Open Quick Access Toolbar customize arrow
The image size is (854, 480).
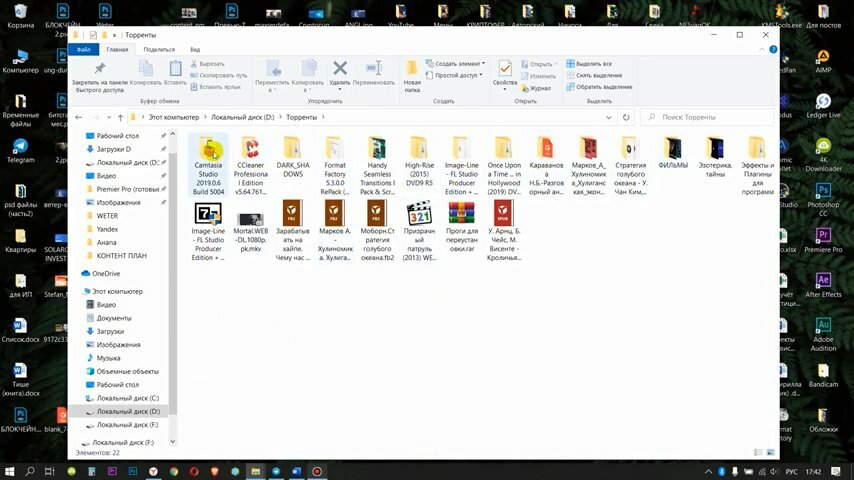[114, 35]
